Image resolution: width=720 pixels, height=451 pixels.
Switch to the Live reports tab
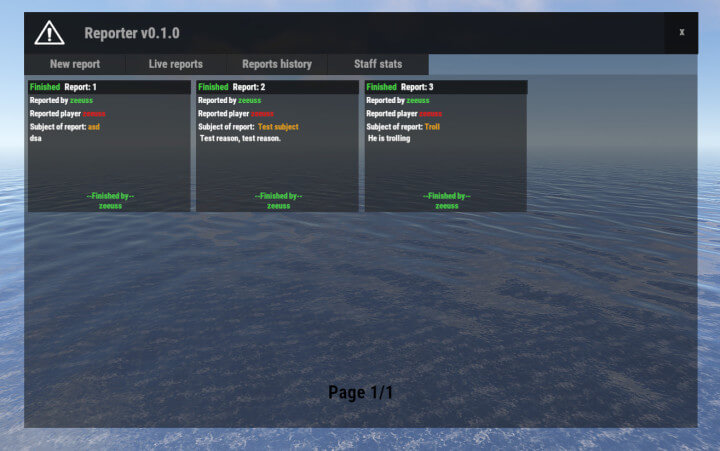[x=176, y=64]
